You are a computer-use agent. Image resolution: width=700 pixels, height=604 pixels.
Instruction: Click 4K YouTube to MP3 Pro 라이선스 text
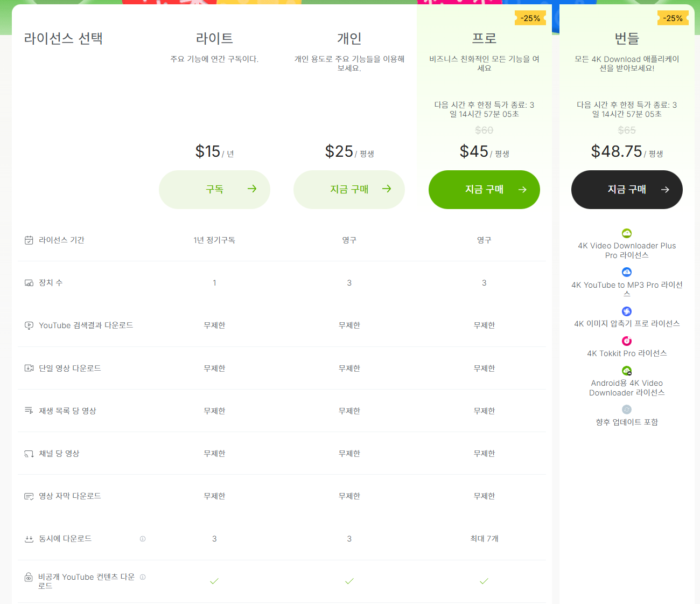click(x=627, y=289)
